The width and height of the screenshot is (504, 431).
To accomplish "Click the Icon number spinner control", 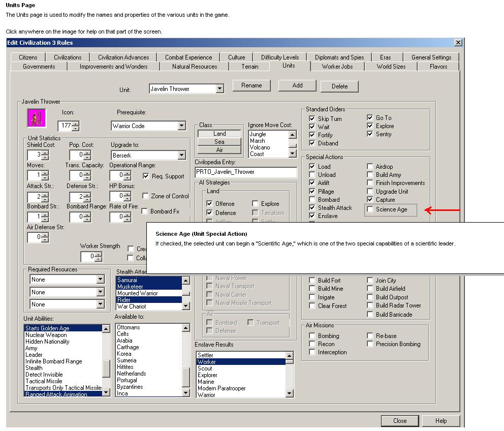I will [x=76, y=126].
